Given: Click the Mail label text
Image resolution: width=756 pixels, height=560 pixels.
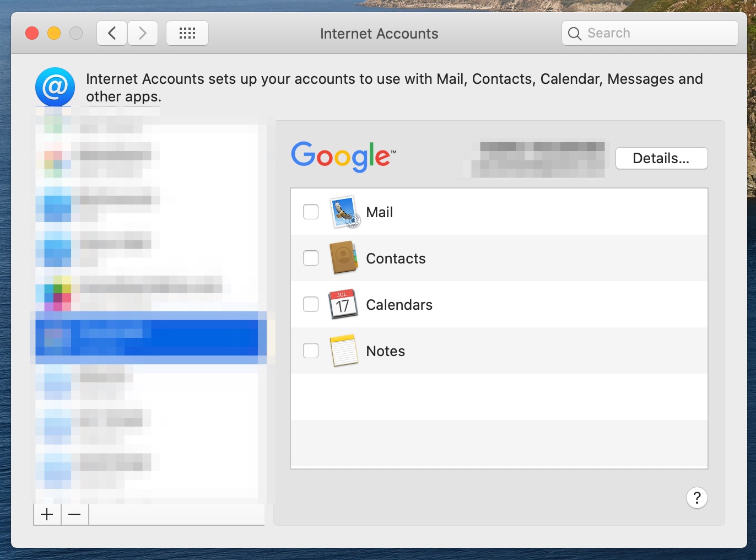Looking at the screenshot, I should pyautogui.click(x=380, y=212).
